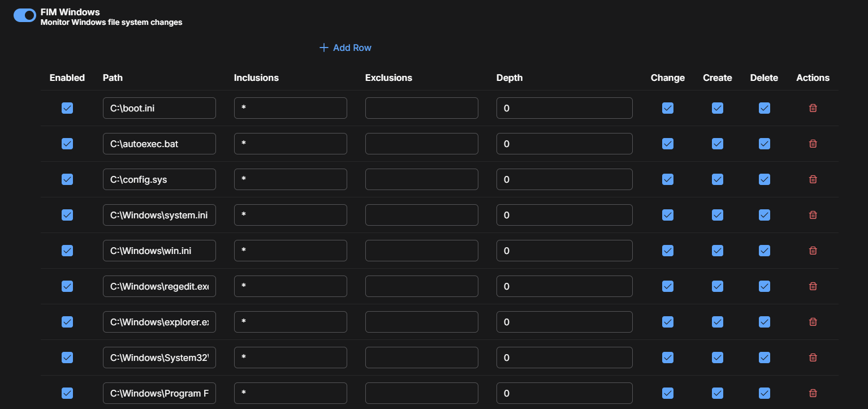The width and height of the screenshot is (868, 409).
Task: Delete the C:\boot.ini row
Action: [813, 108]
